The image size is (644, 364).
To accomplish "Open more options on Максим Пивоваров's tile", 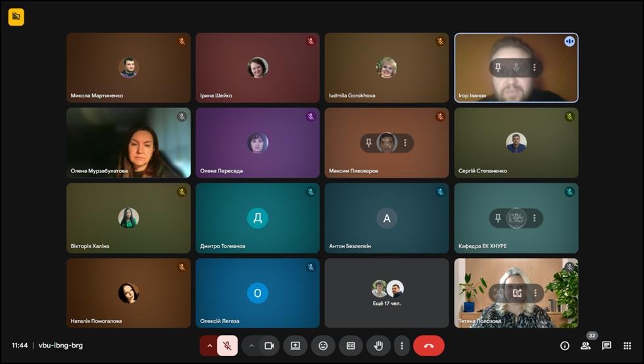I will [405, 143].
